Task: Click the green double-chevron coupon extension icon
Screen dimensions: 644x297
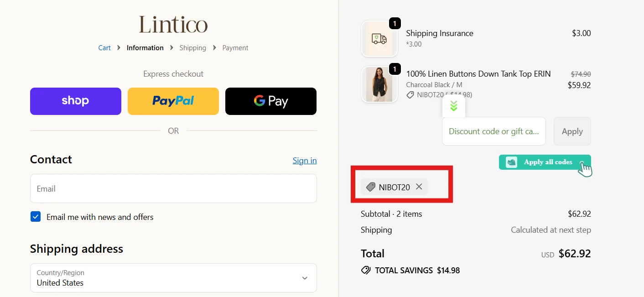Action: click(453, 105)
